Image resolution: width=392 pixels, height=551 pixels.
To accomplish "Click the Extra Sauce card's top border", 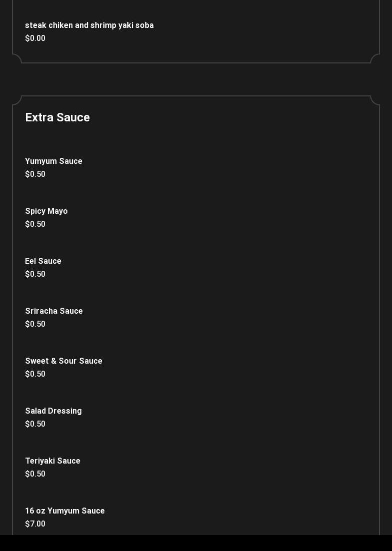I will coord(196,96).
